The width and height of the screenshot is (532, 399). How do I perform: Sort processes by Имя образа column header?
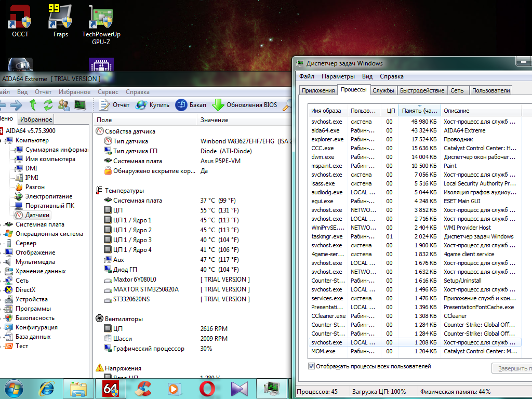pyautogui.click(x=327, y=111)
